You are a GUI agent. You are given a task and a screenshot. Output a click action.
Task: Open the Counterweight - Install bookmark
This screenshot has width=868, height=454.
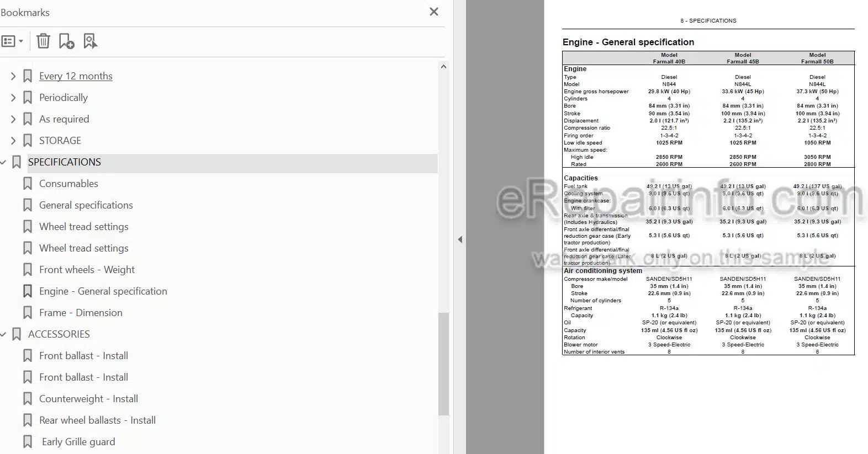point(88,399)
